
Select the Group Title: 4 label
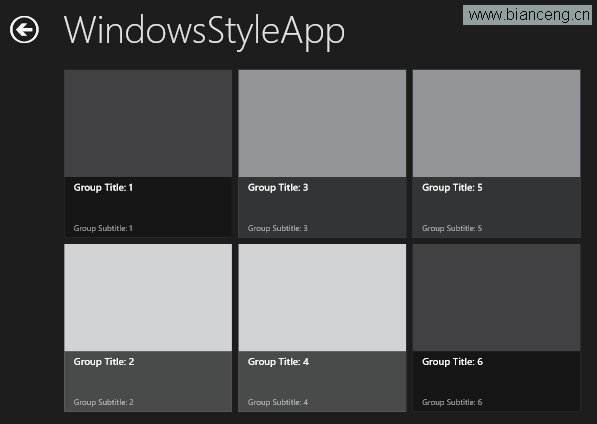[x=278, y=362]
